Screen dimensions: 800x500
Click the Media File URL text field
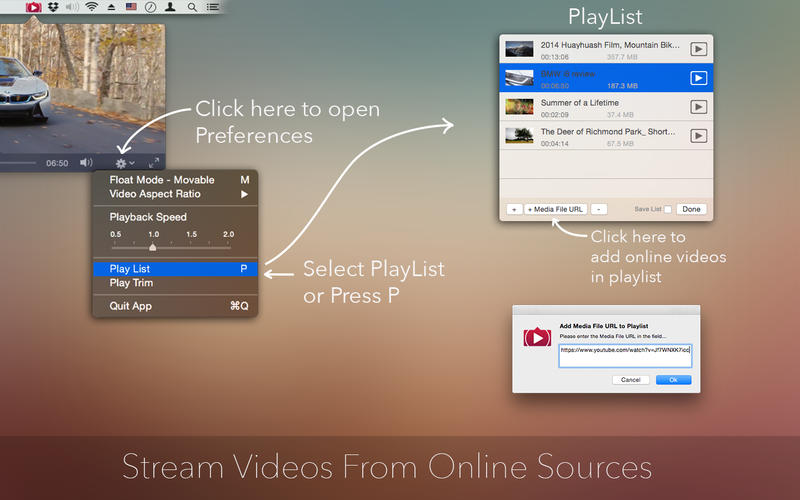pos(625,356)
